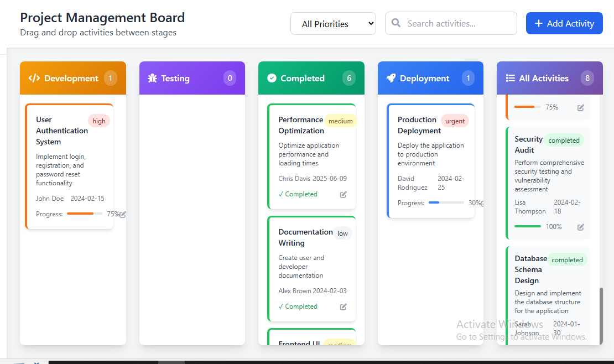Select the Database Schema Design card title

[x=530, y=269]
